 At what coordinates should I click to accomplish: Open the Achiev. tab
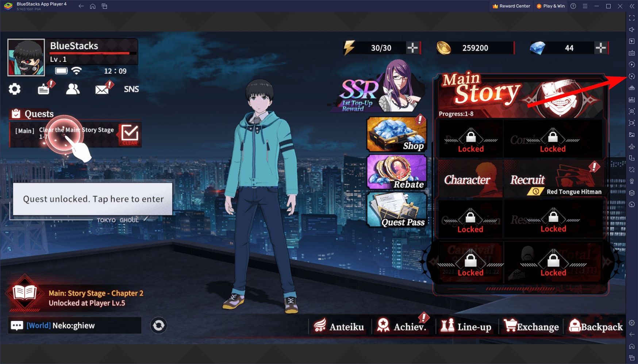pyautogui.click(x=402, y=326)
